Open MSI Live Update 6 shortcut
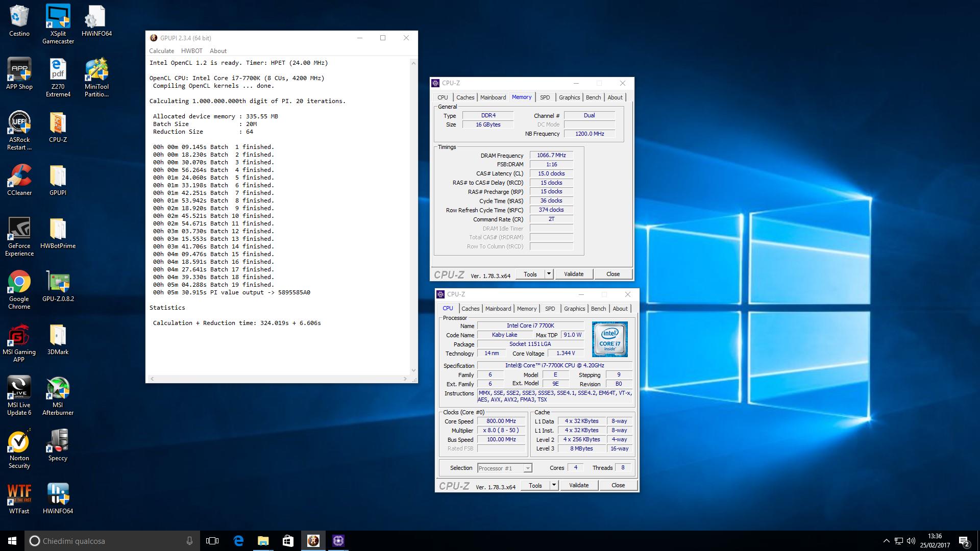980x551 pixels. [19, 396]
